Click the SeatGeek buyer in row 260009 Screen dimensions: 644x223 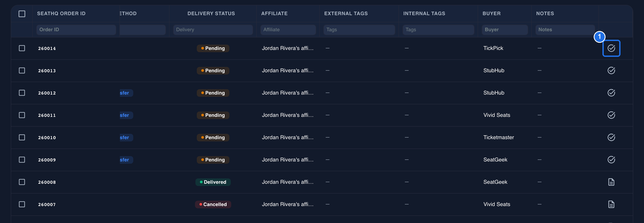coord(495,160)
